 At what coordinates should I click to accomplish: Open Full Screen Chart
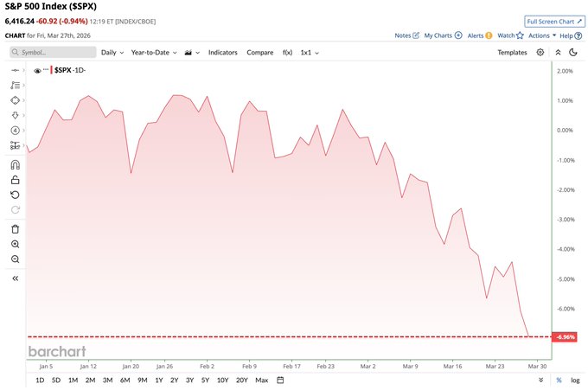[x=554, y=22]
